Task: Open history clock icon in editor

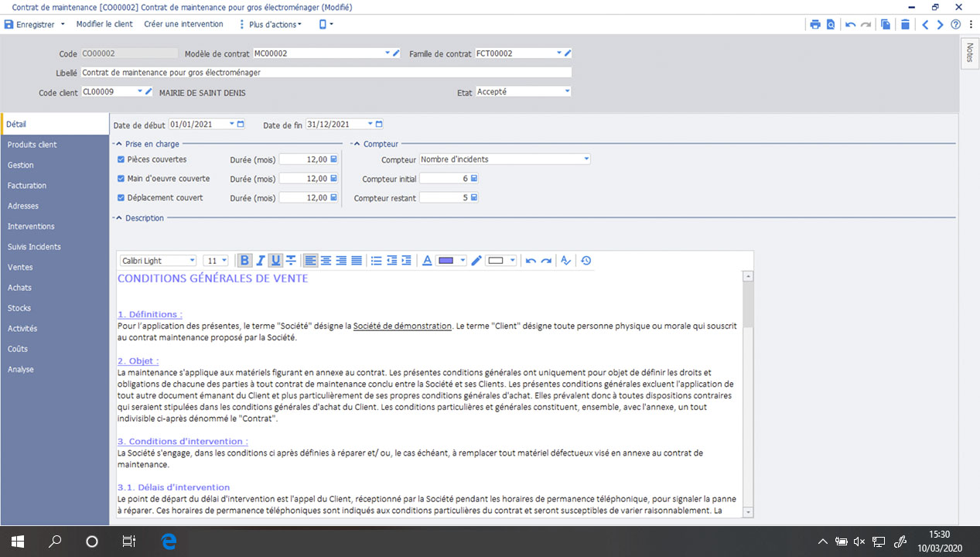Action: pos(586,261)
